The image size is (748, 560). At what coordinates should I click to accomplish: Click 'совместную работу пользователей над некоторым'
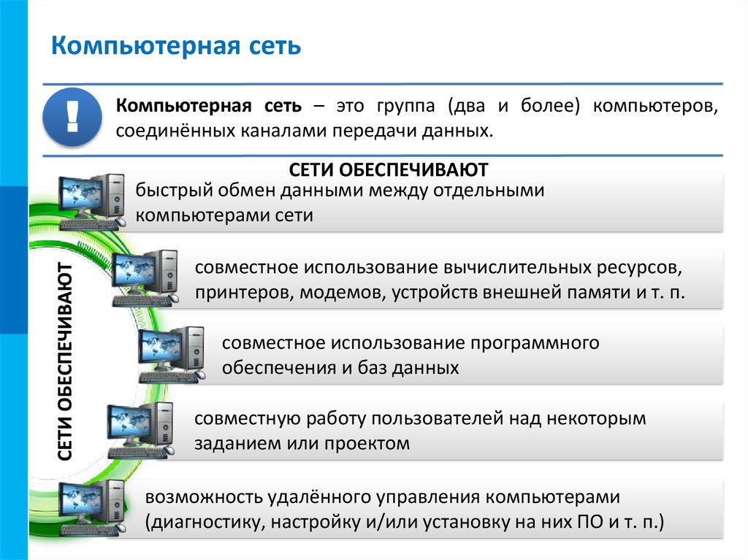pos(420,418)
